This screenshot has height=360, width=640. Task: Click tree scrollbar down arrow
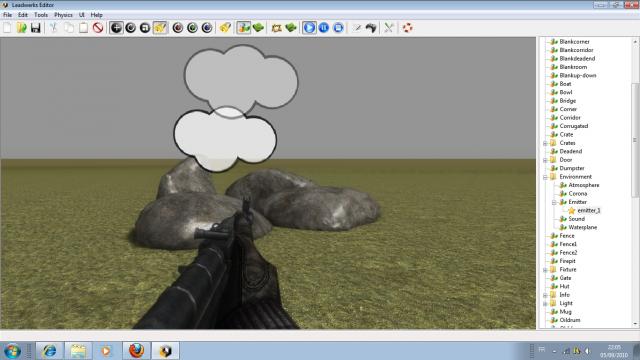635,324
